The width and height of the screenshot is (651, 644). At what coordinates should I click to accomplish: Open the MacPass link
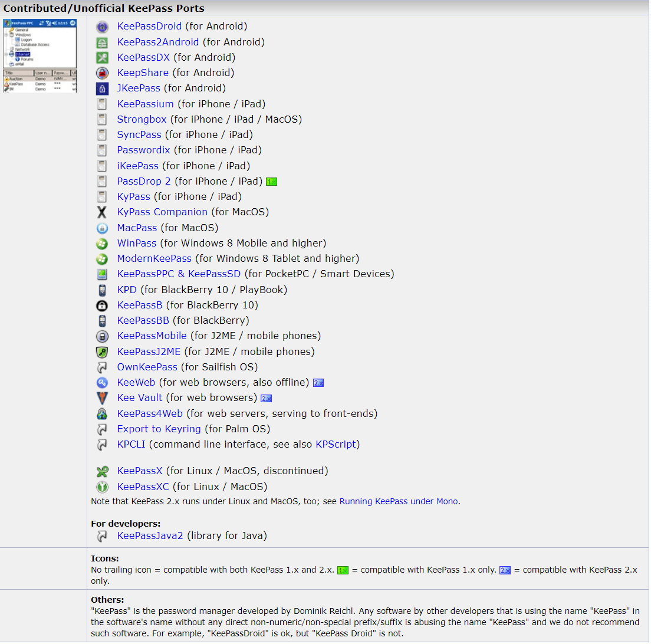click(137, 228)
